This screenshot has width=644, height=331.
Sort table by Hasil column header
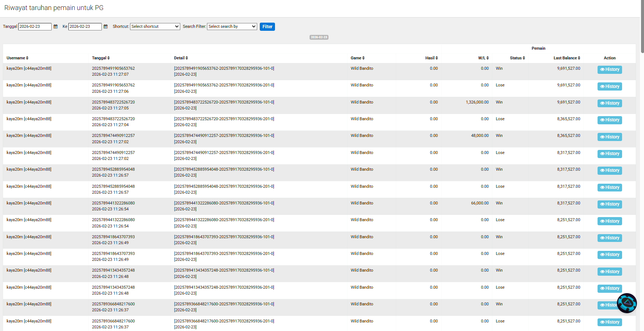pos(431,58)
